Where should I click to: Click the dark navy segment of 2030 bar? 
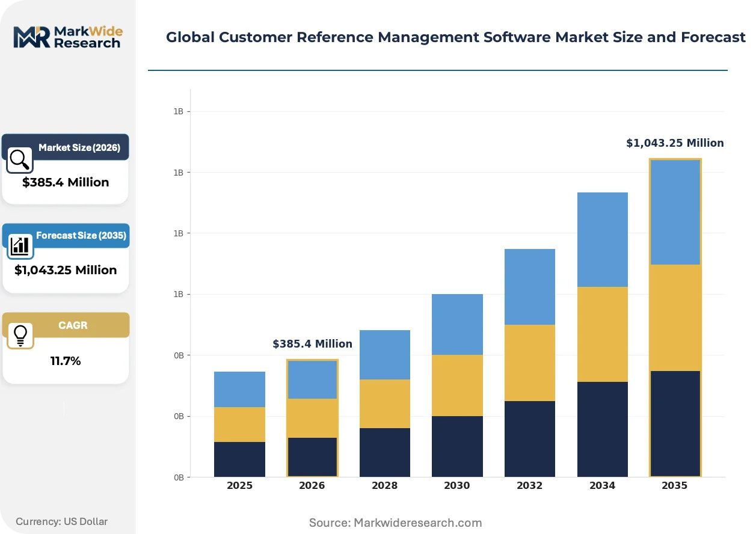(457, 446)
